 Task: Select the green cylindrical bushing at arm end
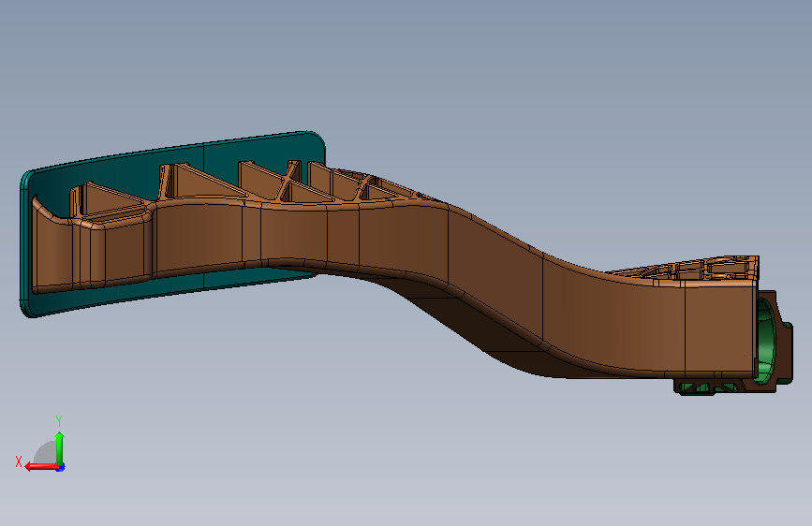click(765, 342)
